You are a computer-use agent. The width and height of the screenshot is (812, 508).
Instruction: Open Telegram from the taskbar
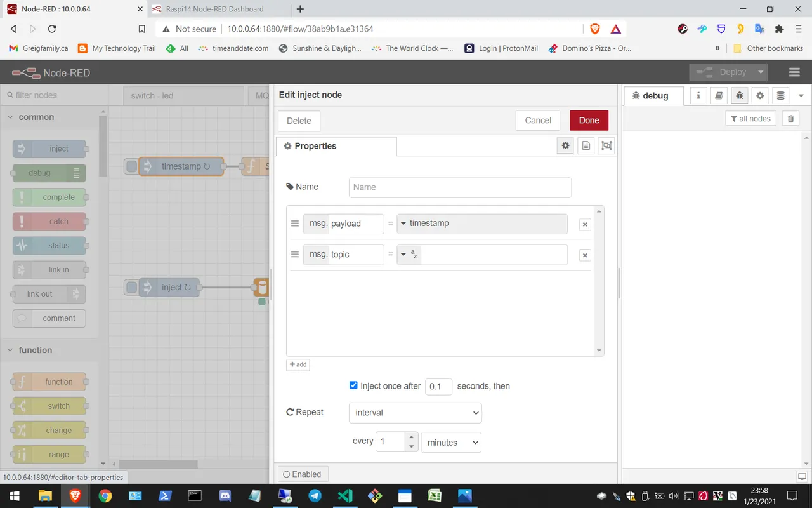click(x=315, y=496)
